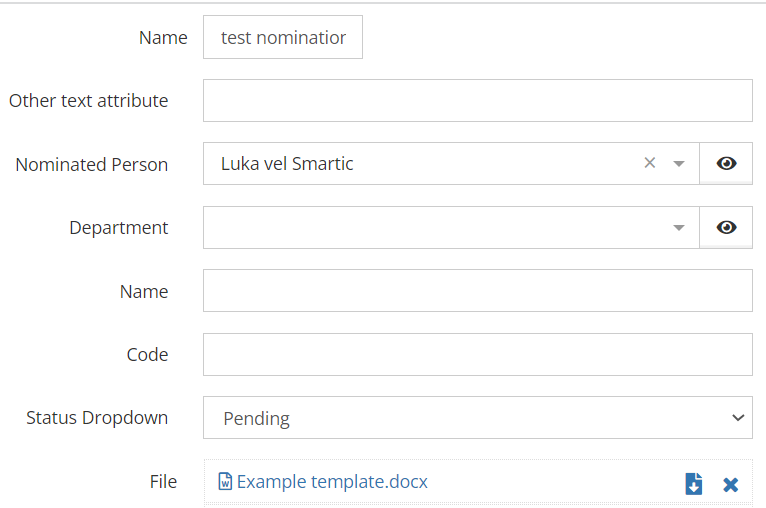
Task: Click into the Other text attribute field
Action: pyautogui.click(x=478, y=101)
